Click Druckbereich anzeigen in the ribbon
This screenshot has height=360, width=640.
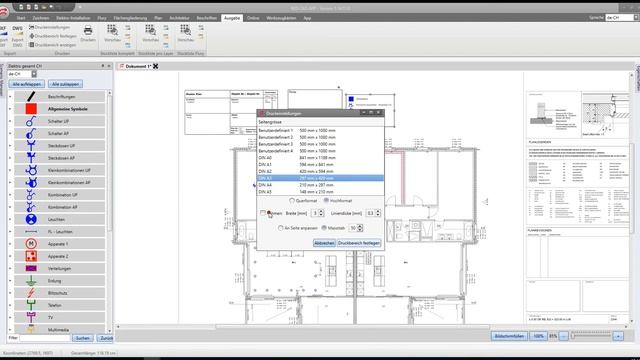pyautogui.click(x=52, y=45)
